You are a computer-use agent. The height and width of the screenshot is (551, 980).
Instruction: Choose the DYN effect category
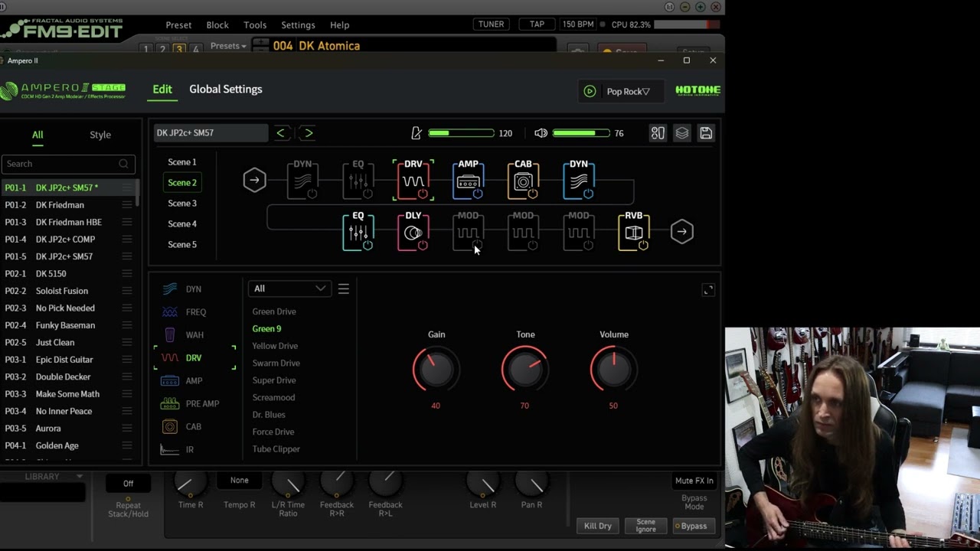182,289
